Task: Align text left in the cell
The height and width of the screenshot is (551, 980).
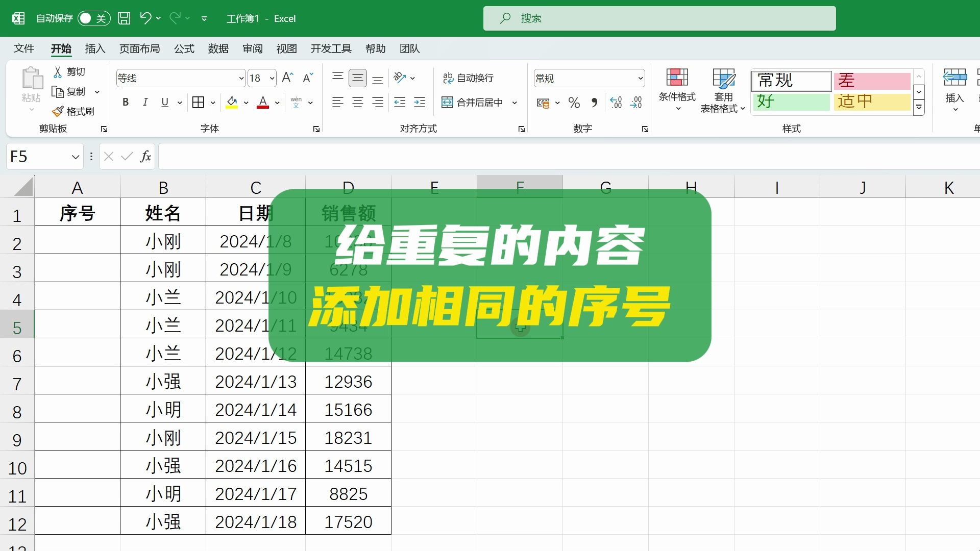Action: 338,103
